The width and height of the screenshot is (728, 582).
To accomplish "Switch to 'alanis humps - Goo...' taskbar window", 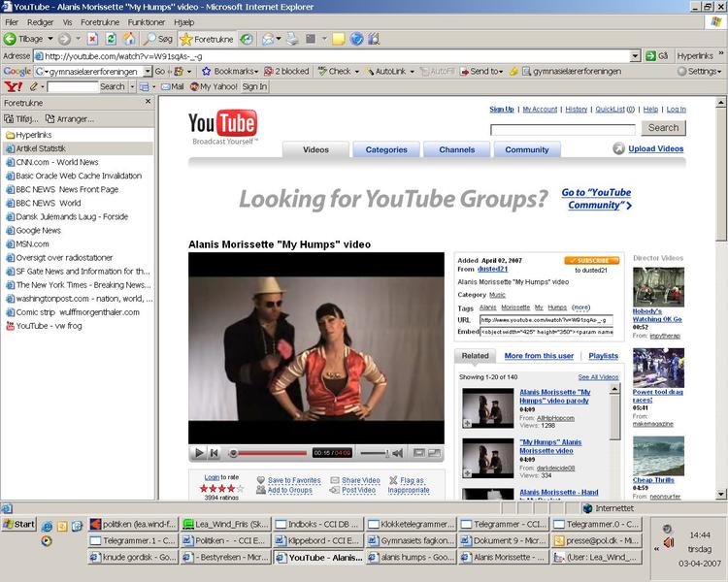I will pos(411,557).
